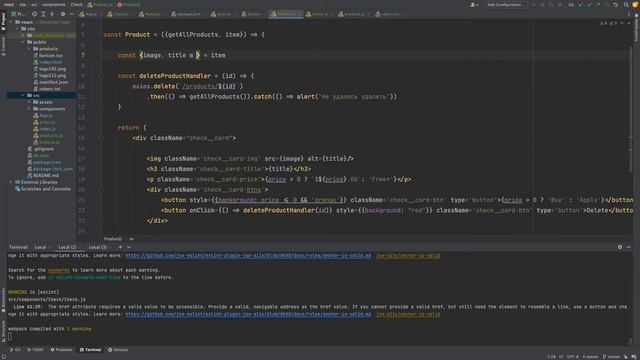This screenshot has width=640, height=360.
Task: Open logo192.png in project tree
Action: pyautogui.click(x=50, y=69)
